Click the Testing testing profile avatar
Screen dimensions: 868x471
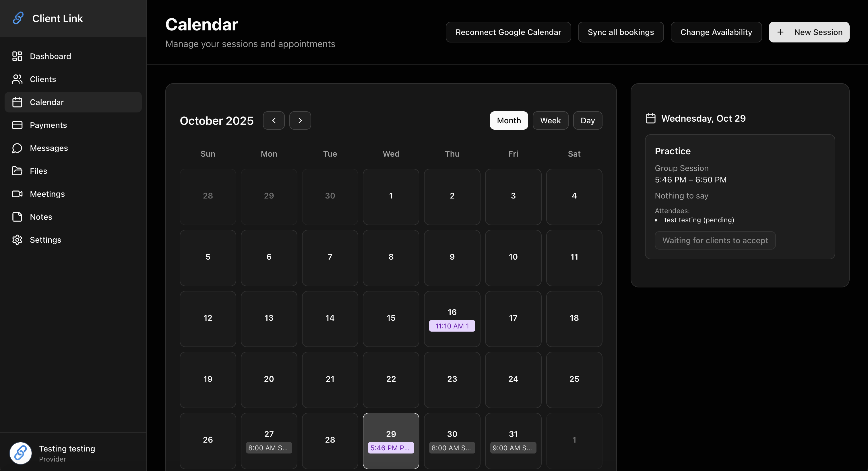21,453
